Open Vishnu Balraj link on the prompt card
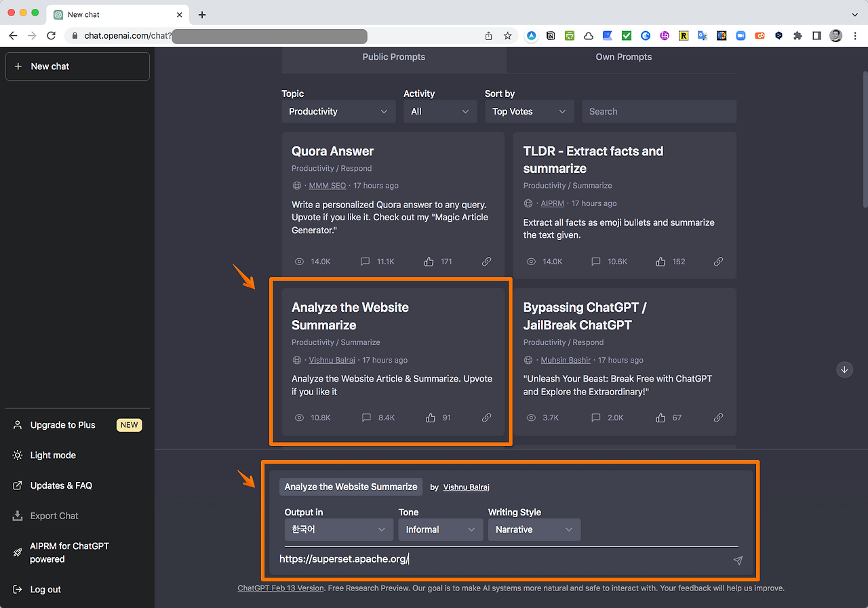 tap(332, 360)
